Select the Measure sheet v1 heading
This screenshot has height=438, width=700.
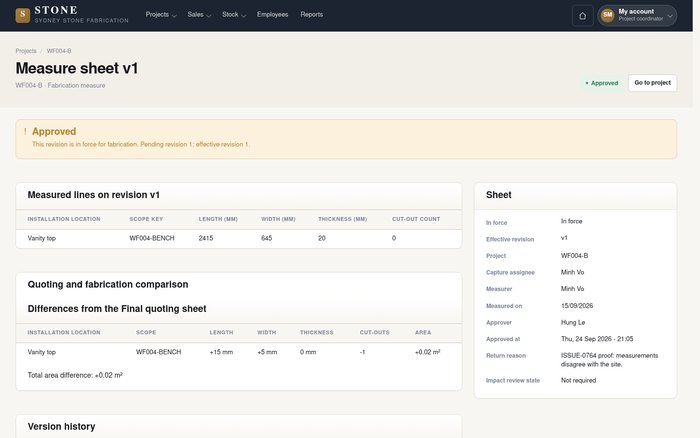pyautogui.click(x=77, y=68)
